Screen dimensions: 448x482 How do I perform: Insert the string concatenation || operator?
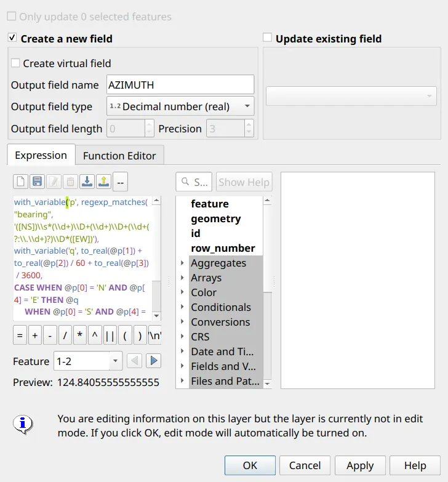click(x=110, y=335)
